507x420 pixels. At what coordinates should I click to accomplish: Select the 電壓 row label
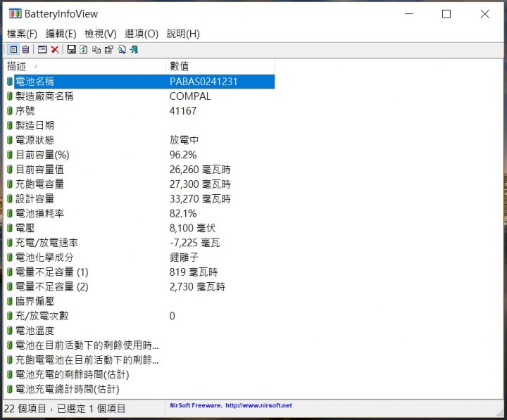(25, 228)
